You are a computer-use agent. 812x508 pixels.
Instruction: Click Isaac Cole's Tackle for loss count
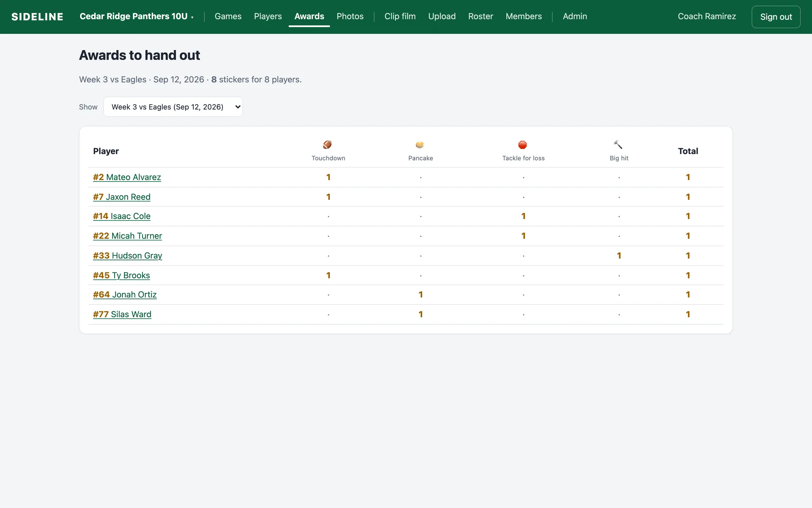coord(524,216)
